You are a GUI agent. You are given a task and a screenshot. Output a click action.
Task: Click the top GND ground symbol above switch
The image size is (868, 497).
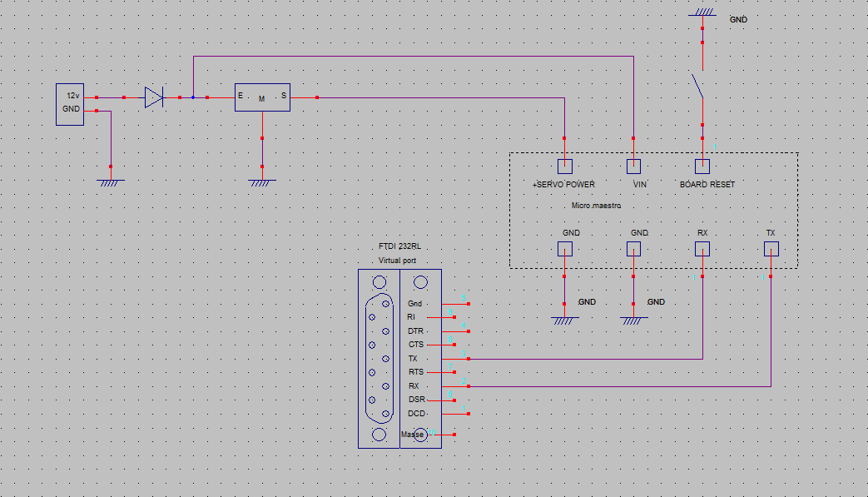click(702, 13)
